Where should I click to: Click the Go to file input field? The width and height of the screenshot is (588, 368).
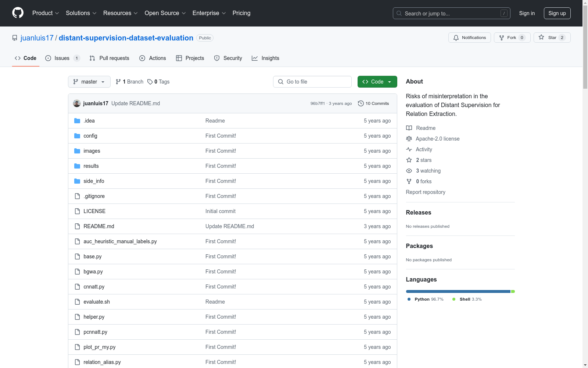[312, 82]
